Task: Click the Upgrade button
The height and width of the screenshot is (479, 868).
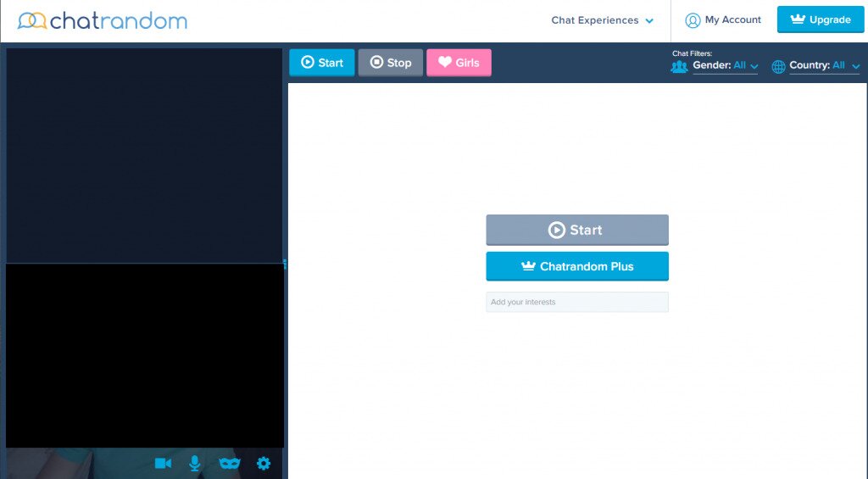Action: (x=821, y=20)
